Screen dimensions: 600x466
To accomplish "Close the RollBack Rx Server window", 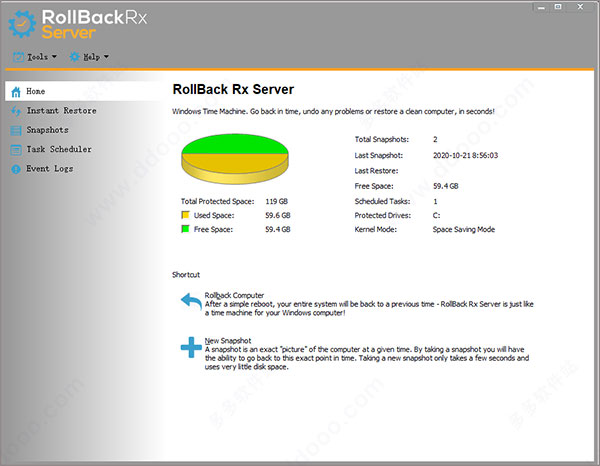I will 580,7.
